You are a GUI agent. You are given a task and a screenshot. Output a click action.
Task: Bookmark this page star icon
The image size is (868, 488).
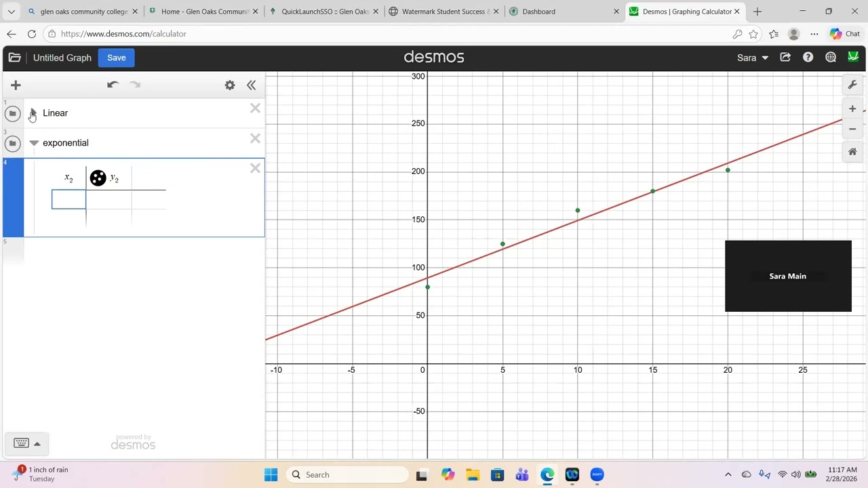tap(753, 34)
